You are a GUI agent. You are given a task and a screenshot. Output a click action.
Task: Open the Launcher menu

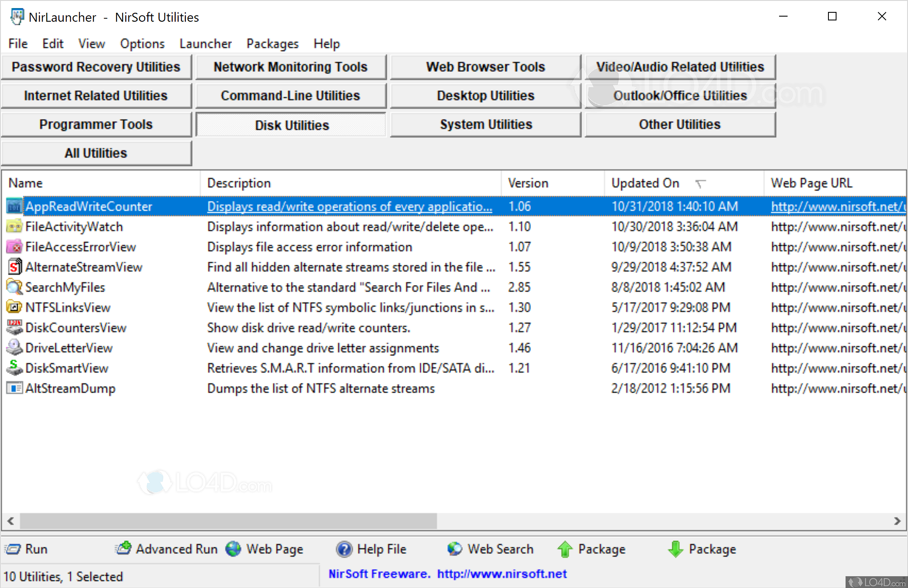point(206,43)
